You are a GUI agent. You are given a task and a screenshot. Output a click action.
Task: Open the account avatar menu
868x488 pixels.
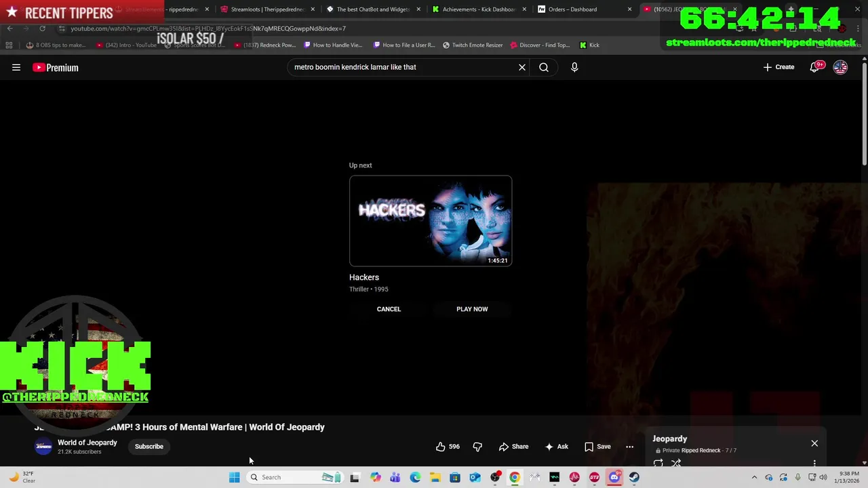pyautogui.click(x=840, y=67)
